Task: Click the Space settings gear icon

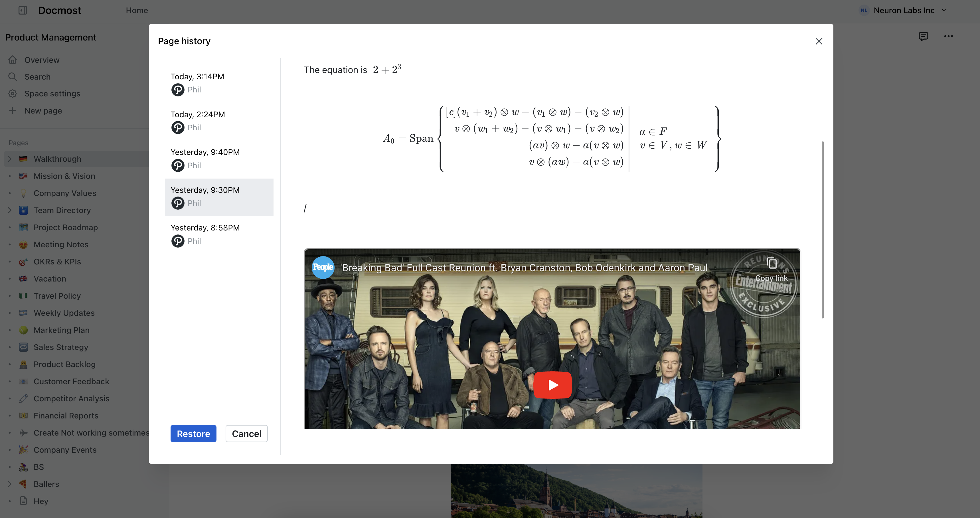Action: click(x=13, y=94)
